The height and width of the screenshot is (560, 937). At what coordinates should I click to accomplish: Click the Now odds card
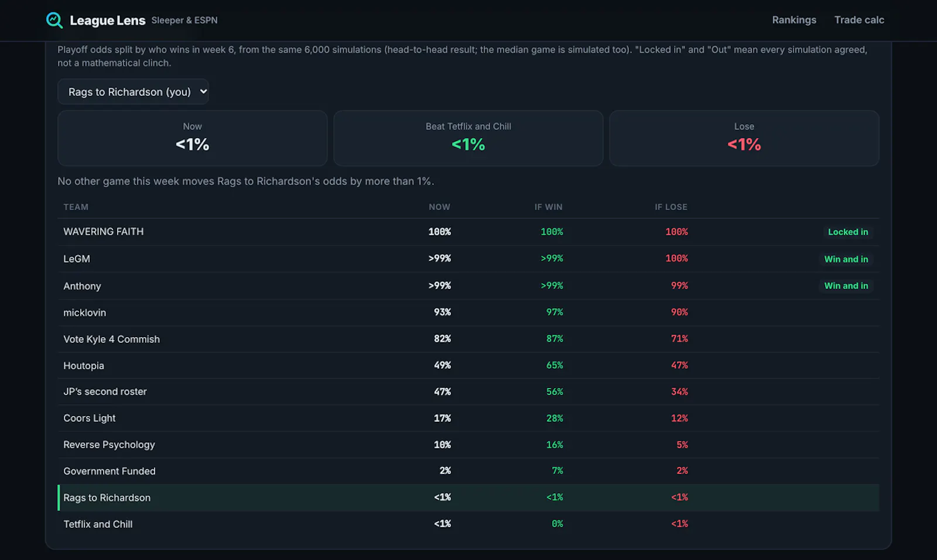pos(192,138)
